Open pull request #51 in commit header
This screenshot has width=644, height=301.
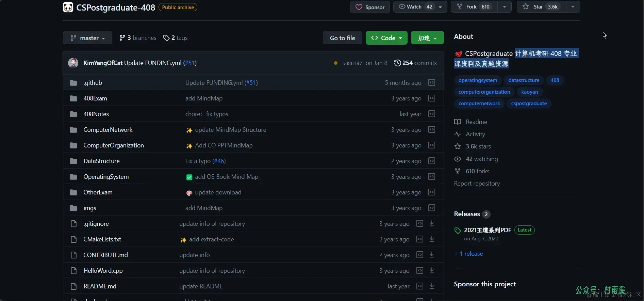point(190,63)
